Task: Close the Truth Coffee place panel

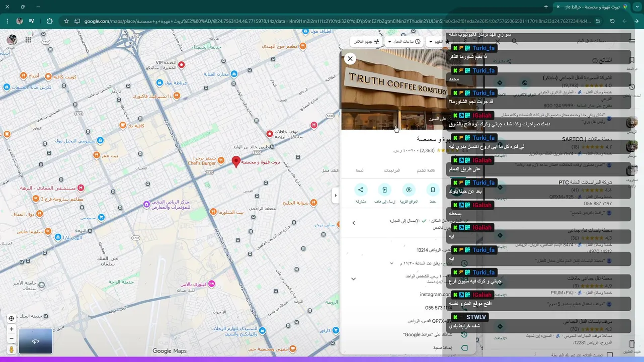Action: click(350, 58)
